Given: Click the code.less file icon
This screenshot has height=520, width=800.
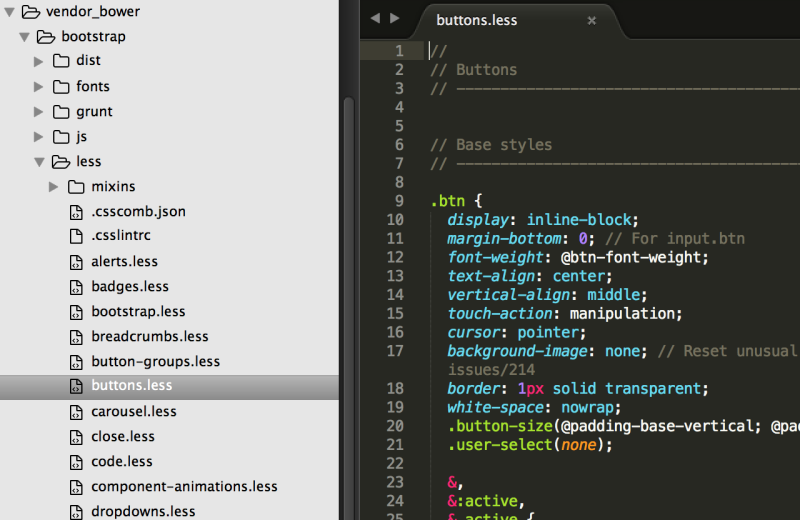Looking at the screenshot, I should point(76,462).
